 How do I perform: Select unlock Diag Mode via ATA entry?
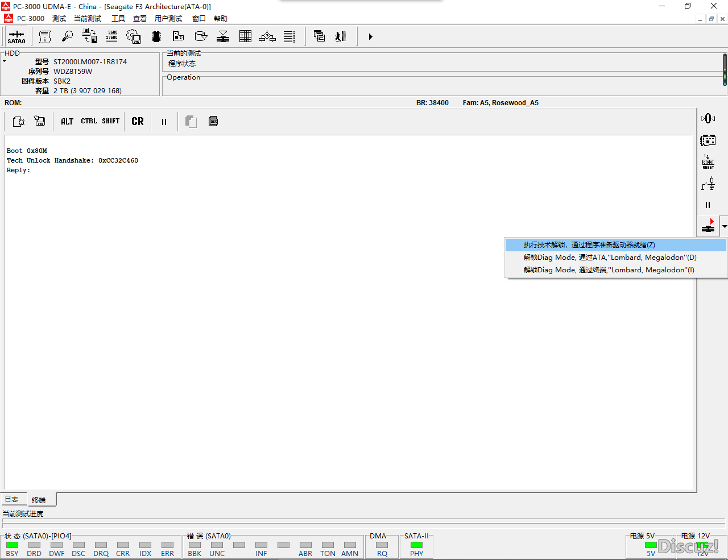(616, 258)
